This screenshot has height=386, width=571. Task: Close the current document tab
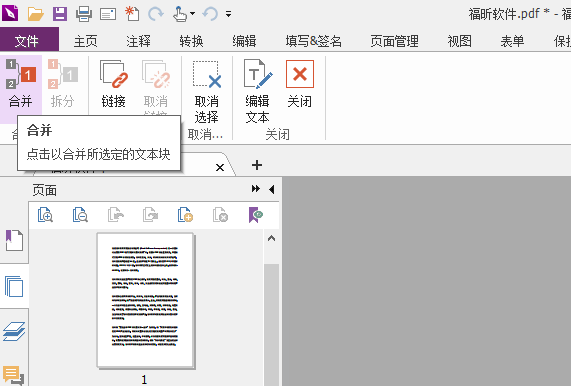(x=220, y=168)
